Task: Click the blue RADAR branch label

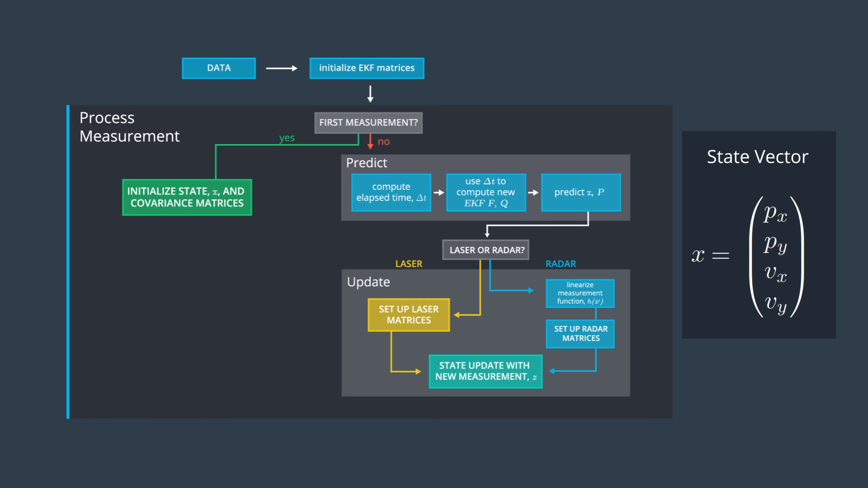Action: coord(561,264)
